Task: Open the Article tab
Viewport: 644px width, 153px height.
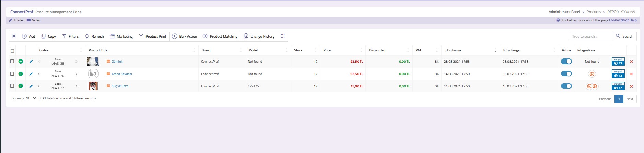Action: pos(16,20)
